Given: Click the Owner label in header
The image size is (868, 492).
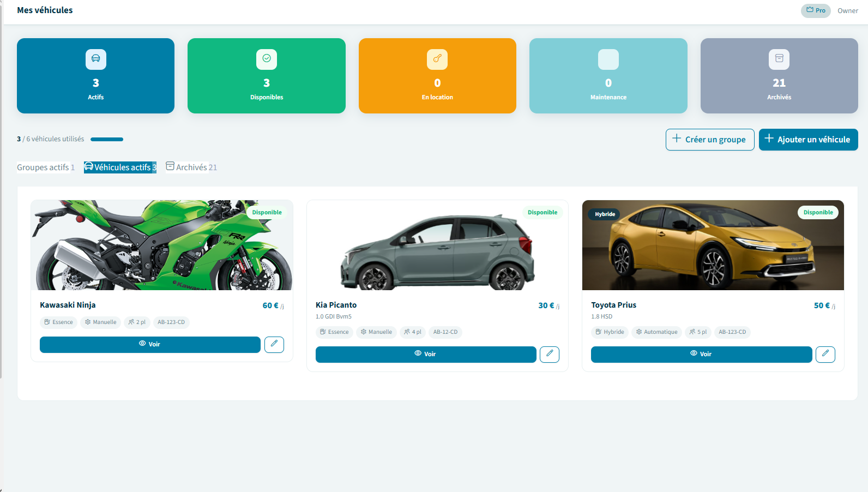Looking at the screenshot, I should [848, 10].
